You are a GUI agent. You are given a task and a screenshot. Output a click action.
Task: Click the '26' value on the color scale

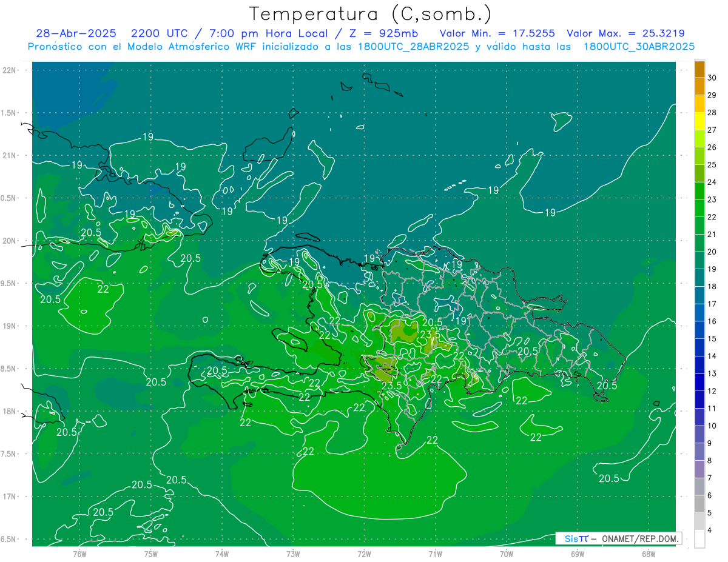point(713,147)
